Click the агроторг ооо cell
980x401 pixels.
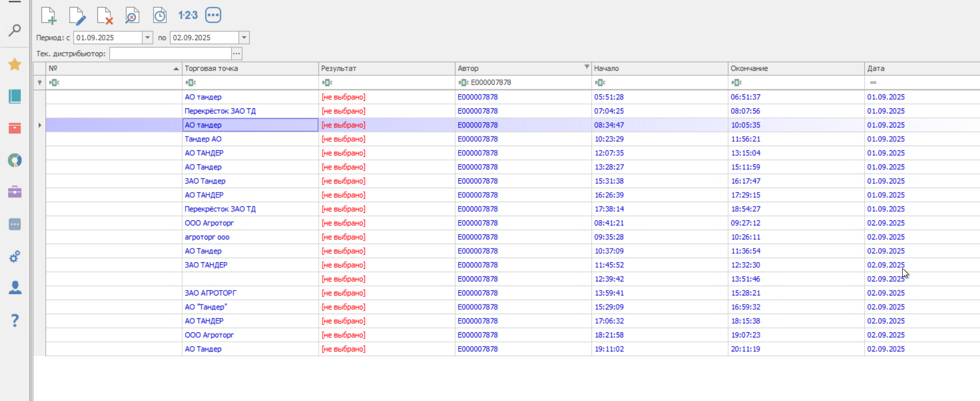(250, 237)
